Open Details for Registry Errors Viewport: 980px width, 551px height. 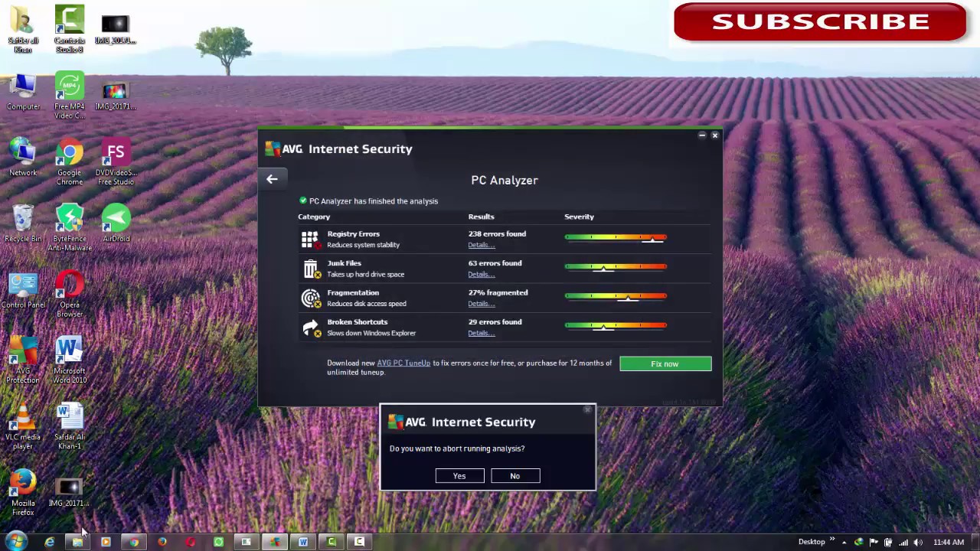[482, 245]
